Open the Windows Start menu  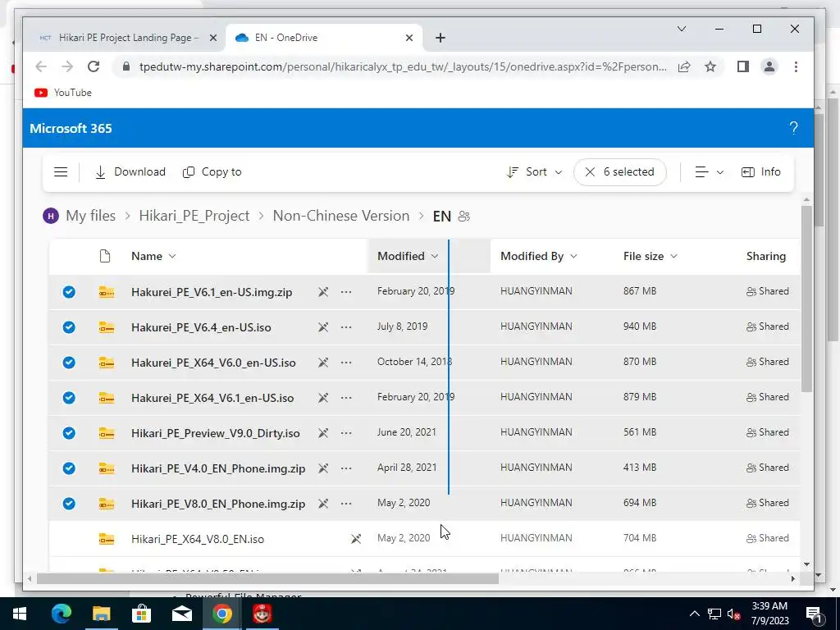tap(20, 614)
